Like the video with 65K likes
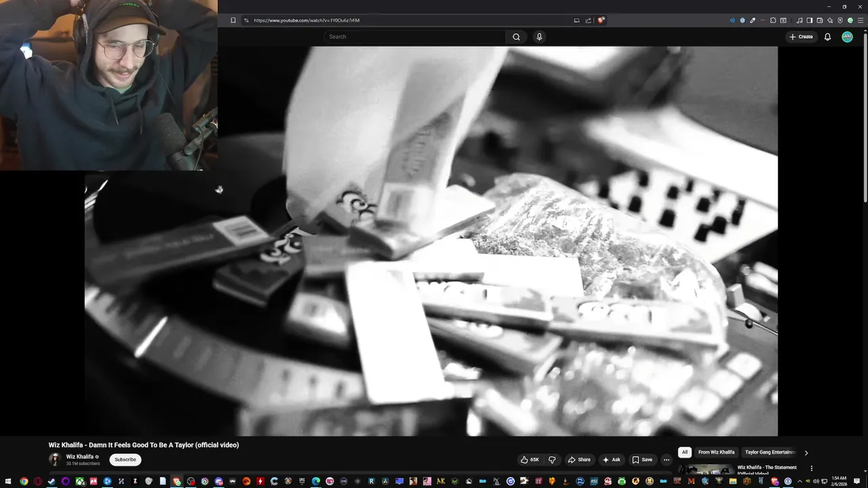The image size is (868, 488). pyautogui.click(x=530, y=460)
